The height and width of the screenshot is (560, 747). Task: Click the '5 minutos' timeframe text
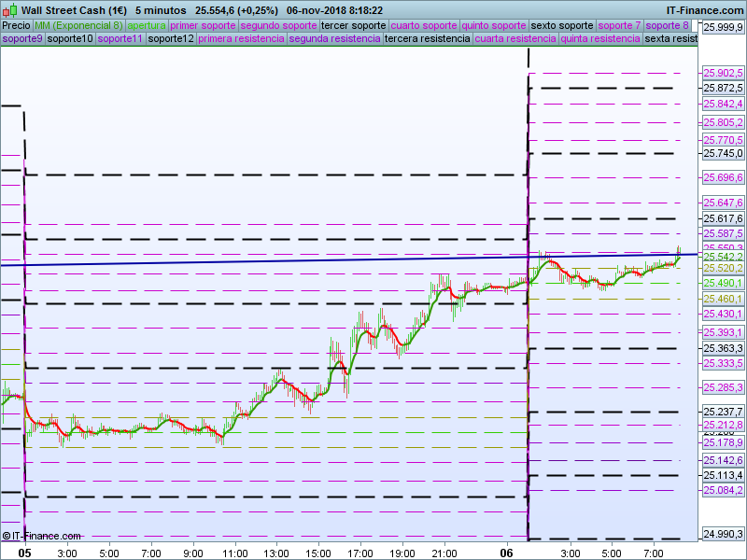(161, 10)
